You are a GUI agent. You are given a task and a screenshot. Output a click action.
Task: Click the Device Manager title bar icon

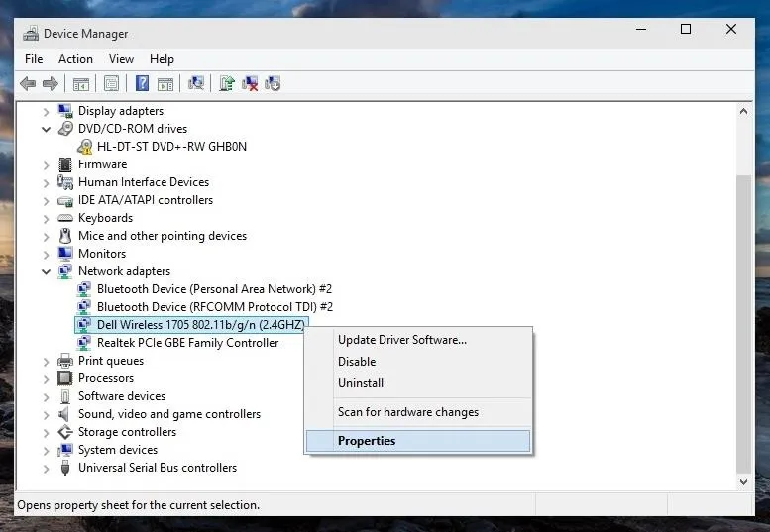click(x=31, y=33)
